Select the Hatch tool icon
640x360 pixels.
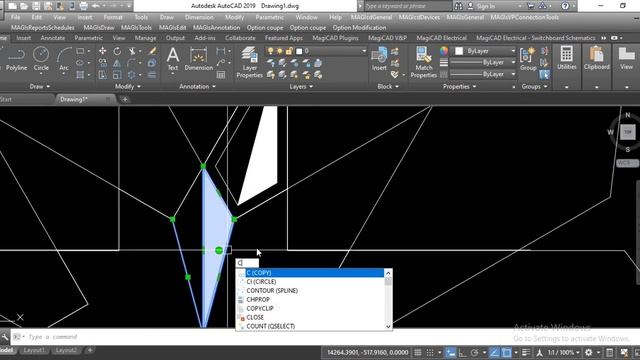pos(80,75)
